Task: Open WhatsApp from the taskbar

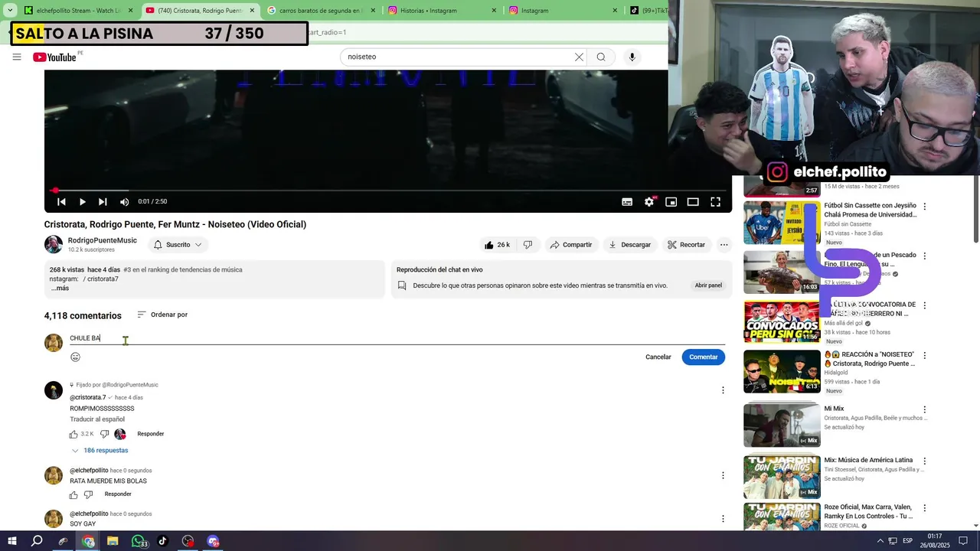Action: 139,541
